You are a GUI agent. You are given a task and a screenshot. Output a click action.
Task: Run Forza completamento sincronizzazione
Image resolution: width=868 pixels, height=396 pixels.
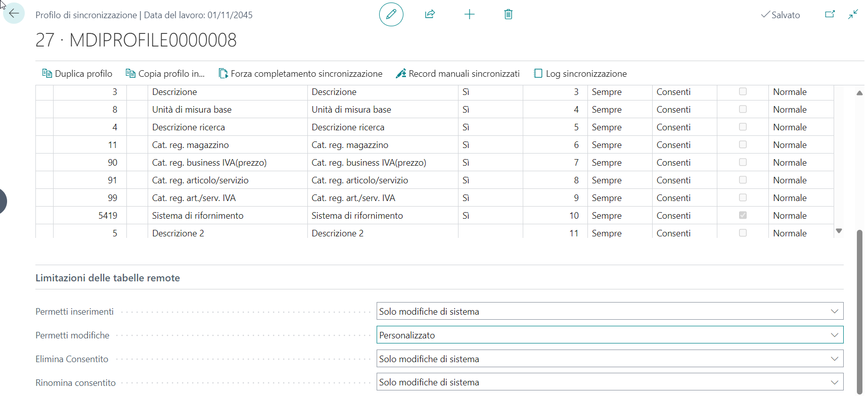[x=300, y=74]
